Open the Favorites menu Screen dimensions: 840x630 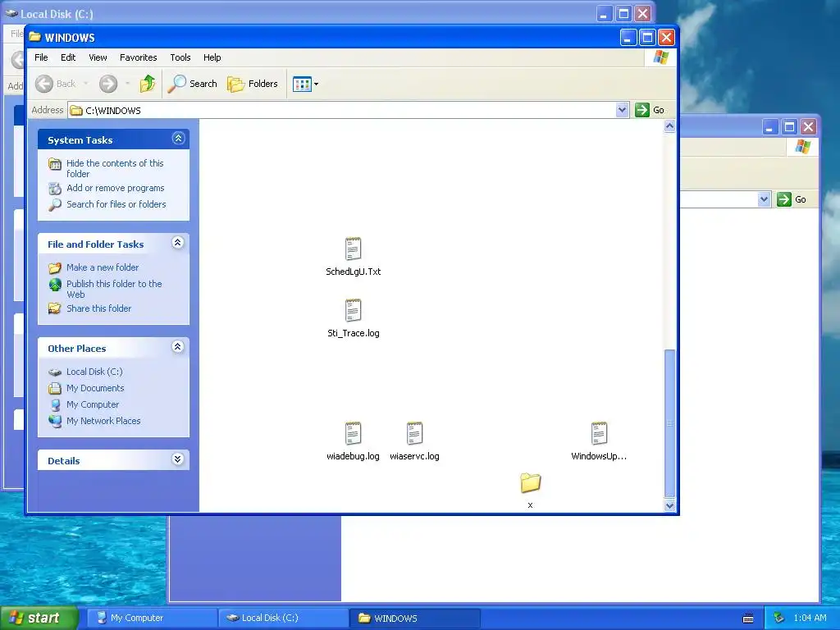138,57
